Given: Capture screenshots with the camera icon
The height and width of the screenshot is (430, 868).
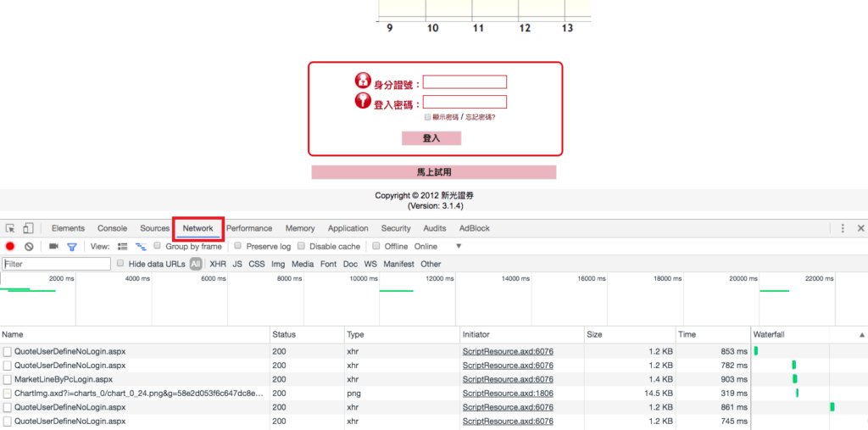Looking at the screenshot, I should pos(53,247).
